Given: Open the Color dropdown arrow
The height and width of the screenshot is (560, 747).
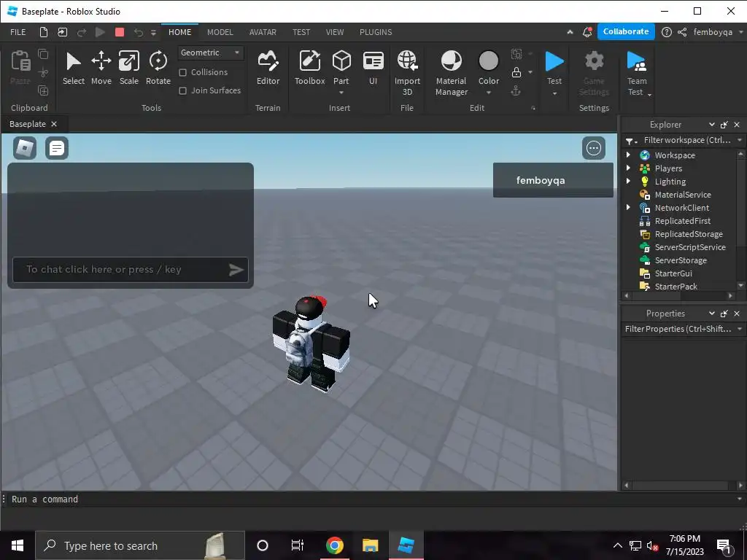Looking at the screenshot, I should click(x=488, y=93).
